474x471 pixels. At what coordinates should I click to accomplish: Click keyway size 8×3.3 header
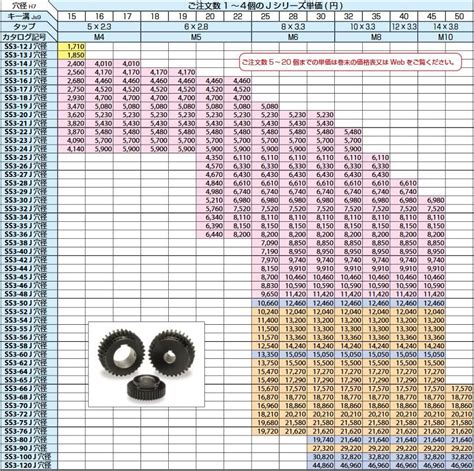pos(293,27)
